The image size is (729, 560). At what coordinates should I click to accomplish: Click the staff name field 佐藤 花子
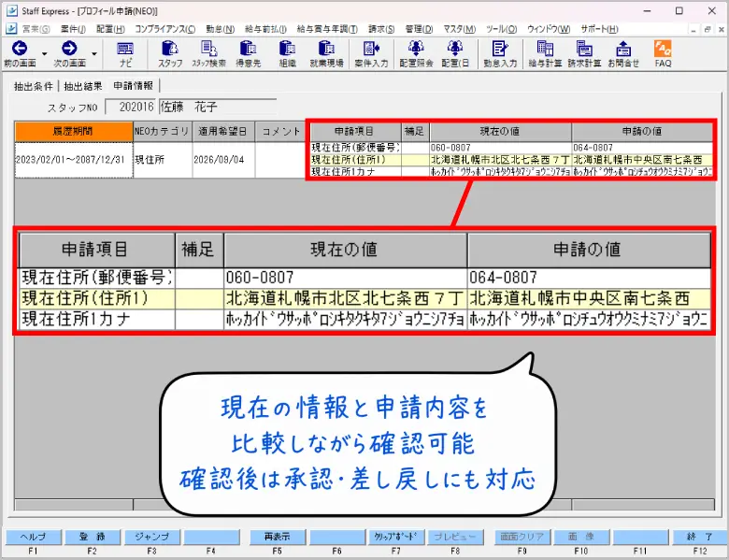218,107
